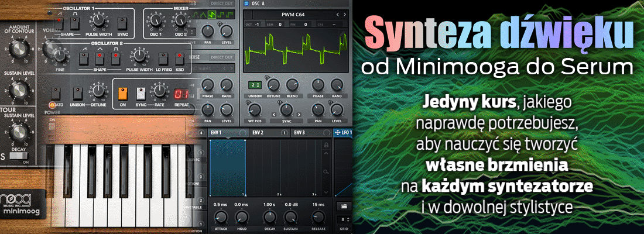Click the OSC A waveform display
Viewport: 644px width, 234px height.
296,50
